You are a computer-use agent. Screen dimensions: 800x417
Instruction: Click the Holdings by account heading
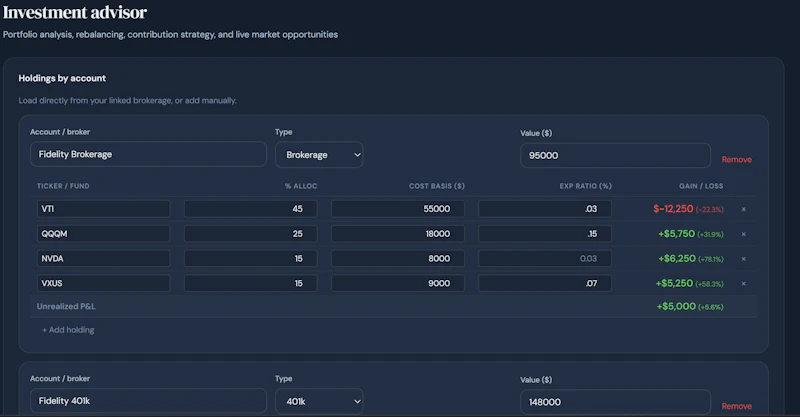[62, 78]
